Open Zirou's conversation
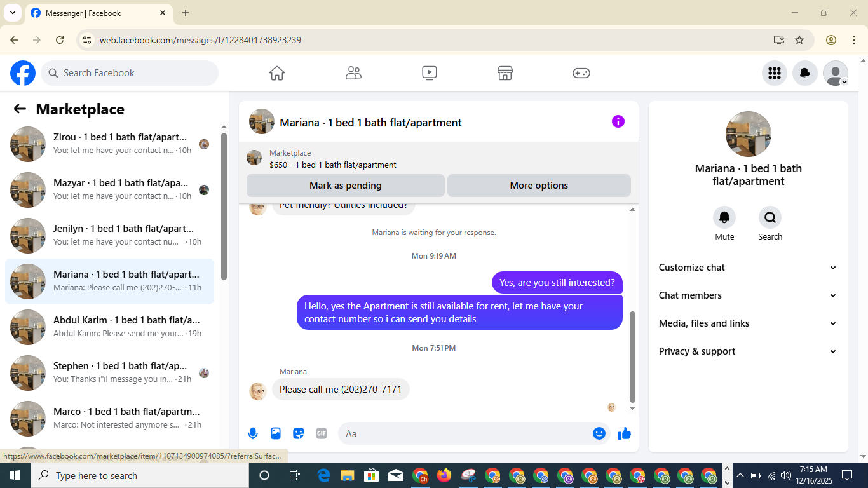The height and width of the screenshot is (488, 868). pos(109,144)
